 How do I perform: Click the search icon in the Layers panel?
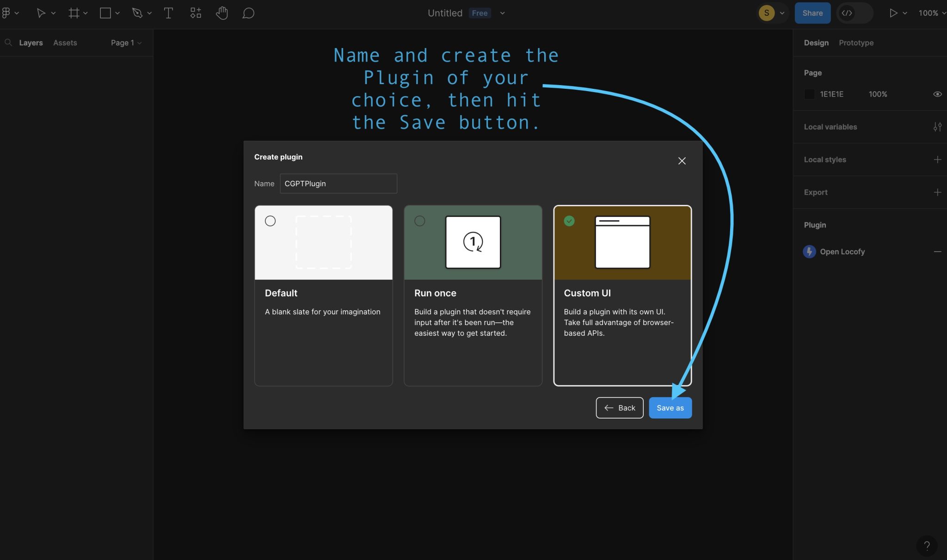pyautogui.click(x=8, y=43)
